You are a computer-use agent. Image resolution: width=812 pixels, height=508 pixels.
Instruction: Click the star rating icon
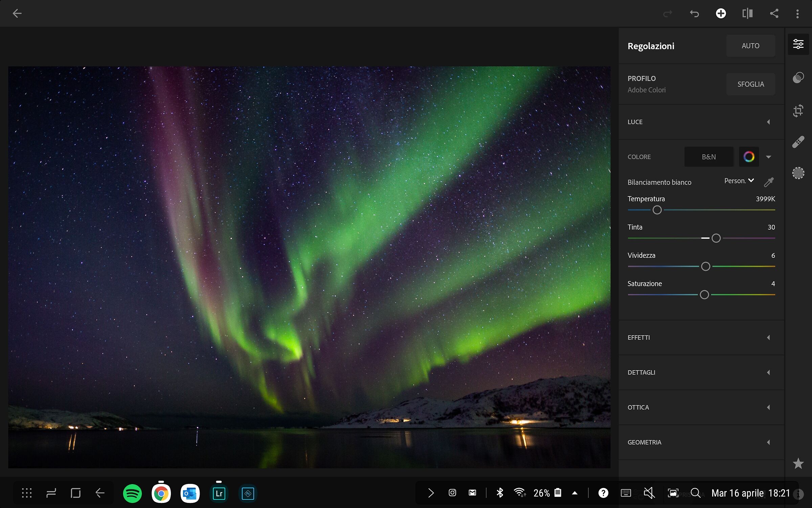(798, 463)
